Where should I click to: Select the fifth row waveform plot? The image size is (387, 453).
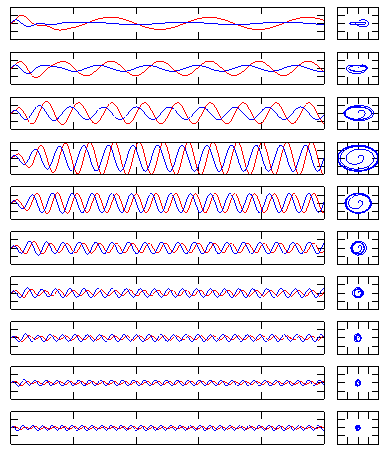[167, 203]
